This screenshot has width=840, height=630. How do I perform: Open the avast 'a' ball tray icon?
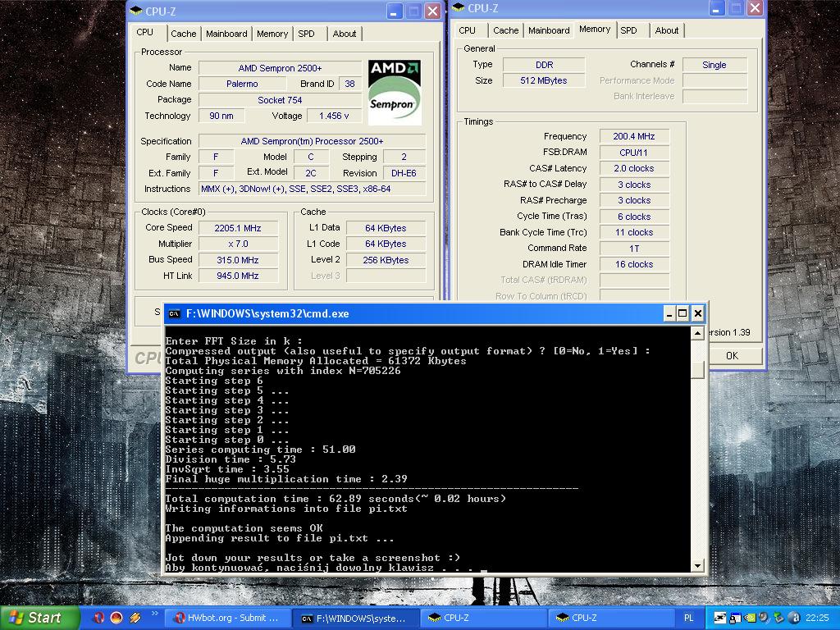point(794,618)
